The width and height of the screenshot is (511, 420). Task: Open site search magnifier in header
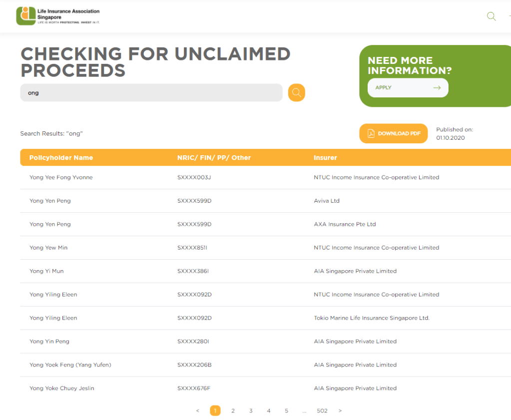491,16
